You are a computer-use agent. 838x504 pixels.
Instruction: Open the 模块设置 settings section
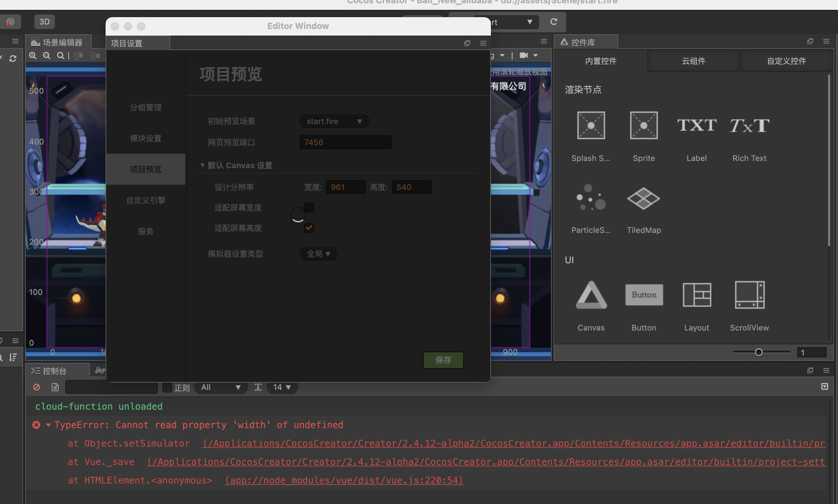tap(146, 138)
